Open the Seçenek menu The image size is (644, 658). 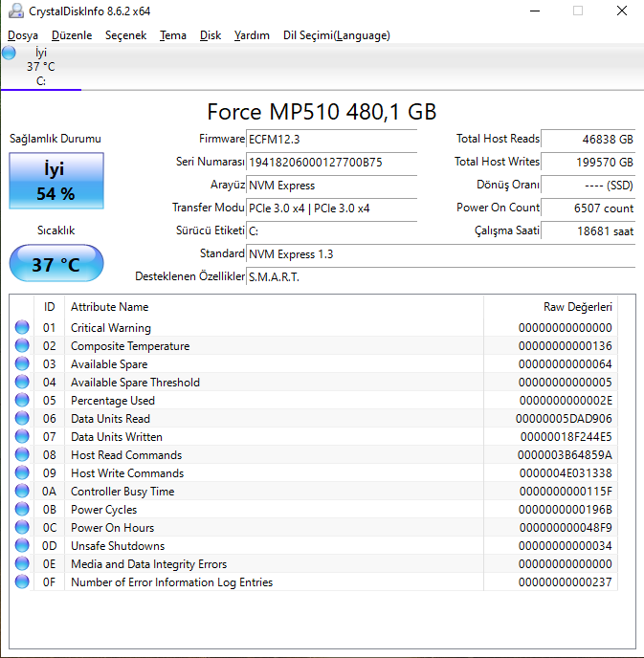tap(125, 35)
